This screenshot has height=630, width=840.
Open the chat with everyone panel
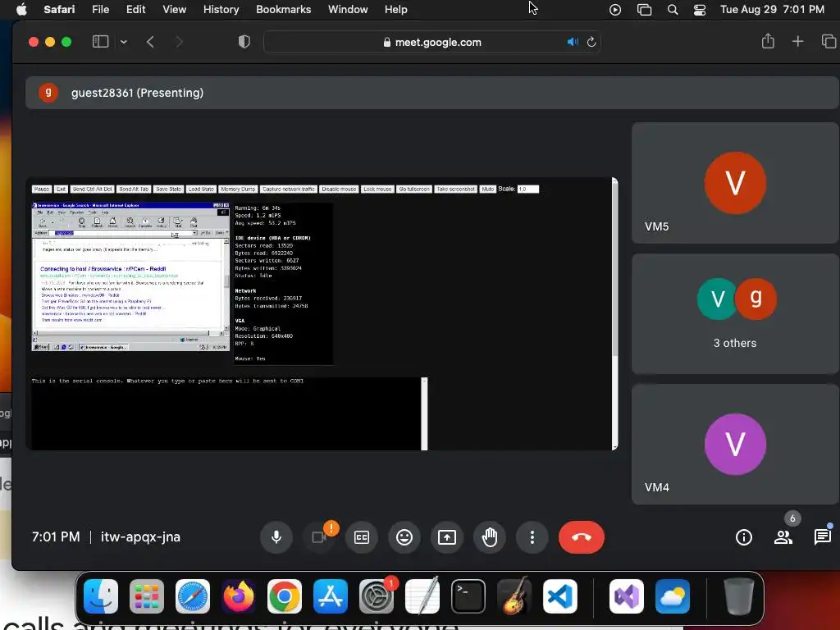822,536
